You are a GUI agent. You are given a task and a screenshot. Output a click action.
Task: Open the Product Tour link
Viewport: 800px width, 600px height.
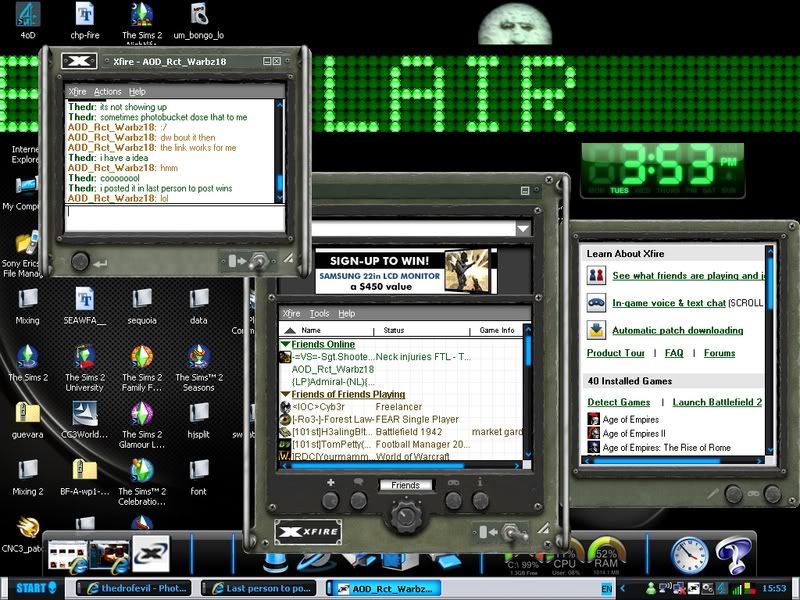[616, 353]
